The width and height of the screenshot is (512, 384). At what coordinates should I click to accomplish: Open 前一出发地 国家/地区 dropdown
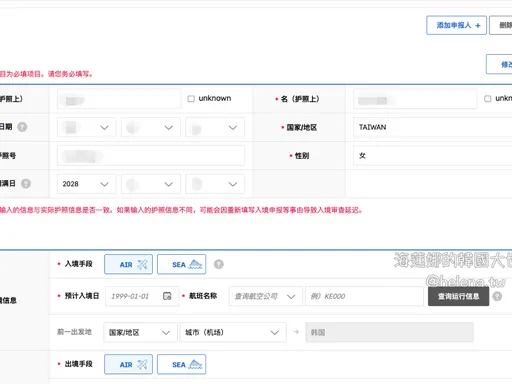click(140, 332)
